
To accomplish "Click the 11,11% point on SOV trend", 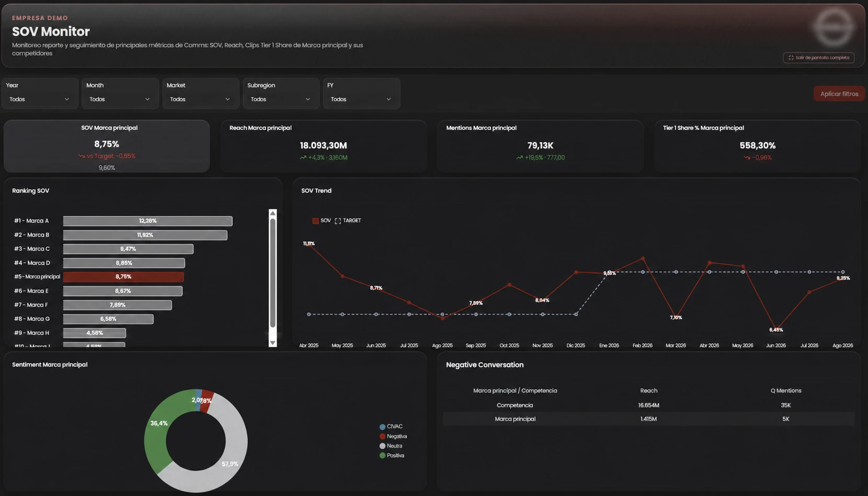I will coord(309,244).
